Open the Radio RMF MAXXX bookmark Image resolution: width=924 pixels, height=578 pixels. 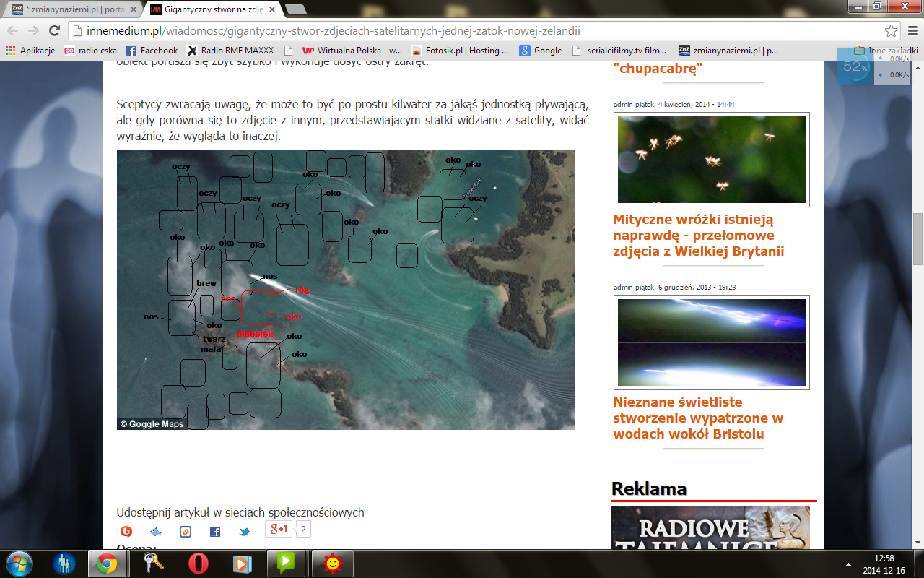tap(231, 51)
